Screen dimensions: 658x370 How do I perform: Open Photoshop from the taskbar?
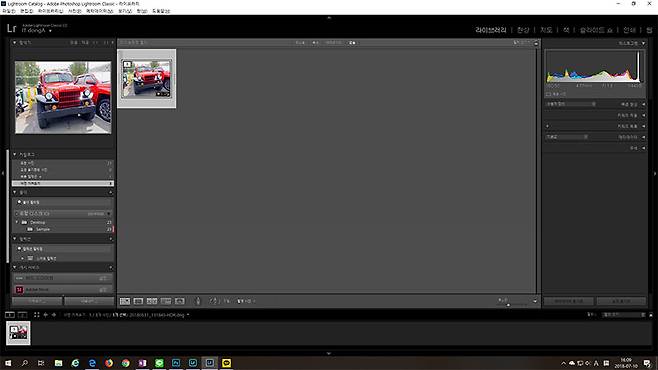coord(176,363)
